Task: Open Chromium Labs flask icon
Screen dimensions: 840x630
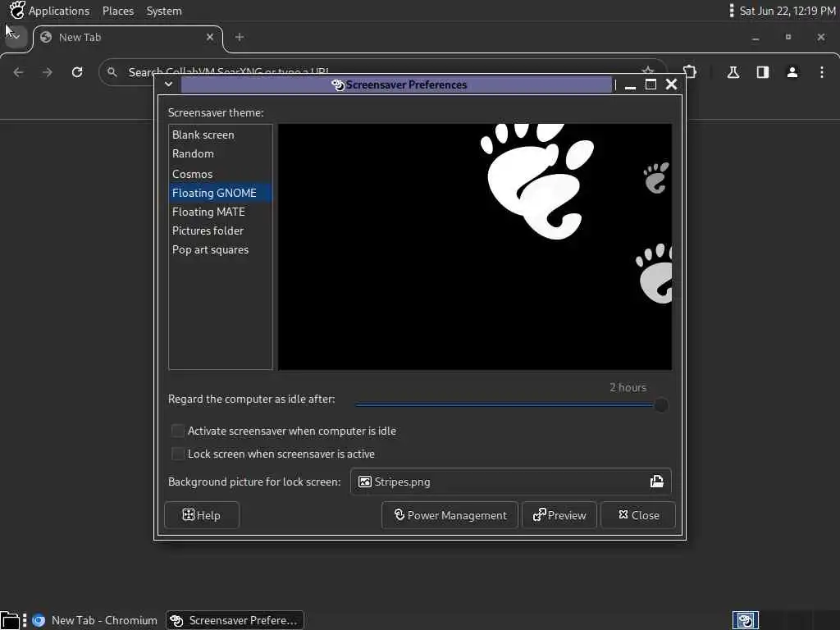Action: [x=733, y=72]
